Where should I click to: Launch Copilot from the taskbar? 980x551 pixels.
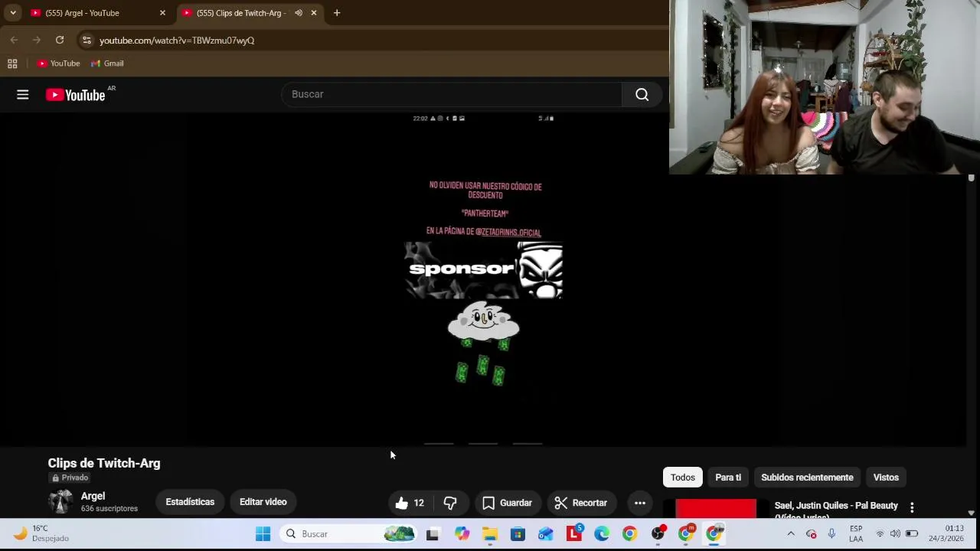(462, 534)
